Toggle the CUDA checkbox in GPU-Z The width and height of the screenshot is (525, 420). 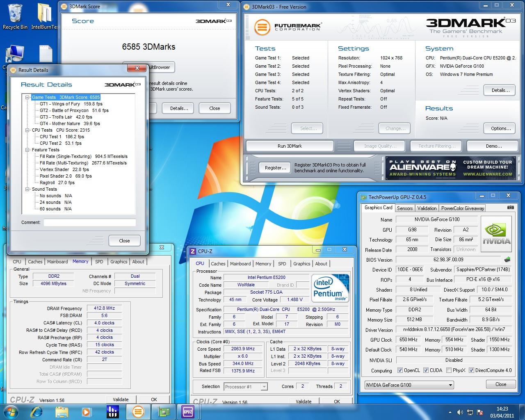point(426,370)
